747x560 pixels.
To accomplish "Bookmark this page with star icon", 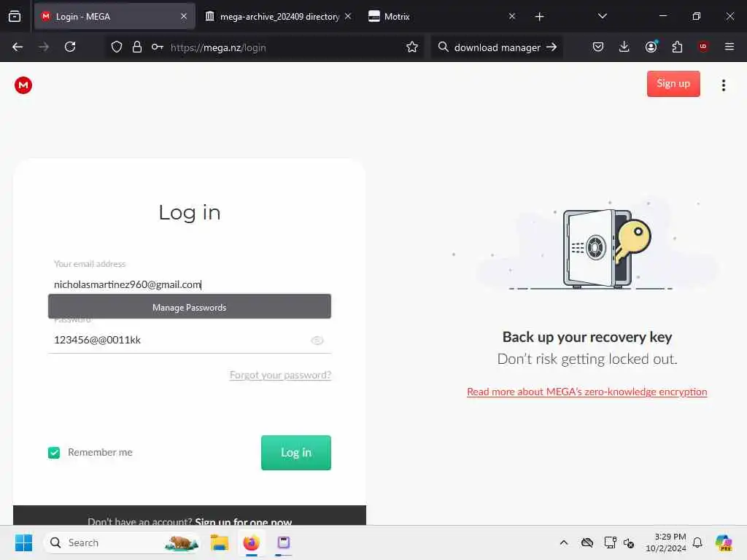I will [x=412, y=47].
